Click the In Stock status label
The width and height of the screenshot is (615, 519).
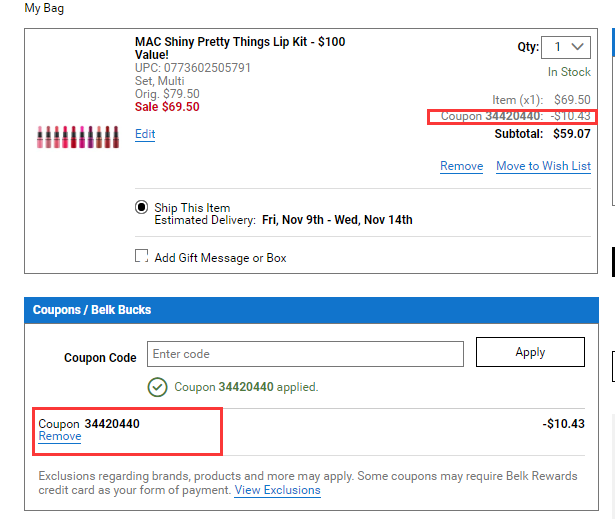click(568, 72)
